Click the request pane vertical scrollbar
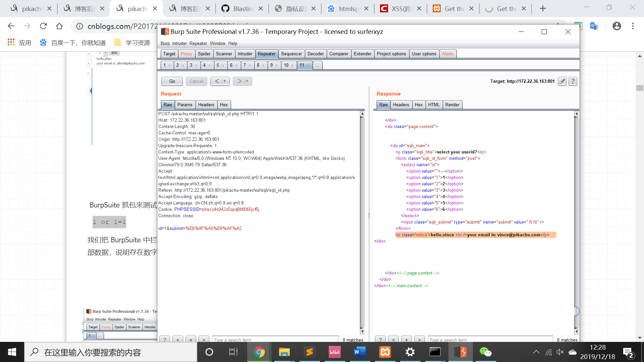Image resolution: width=644 pixels, height=362 pixels. click(x=362, y=221)
